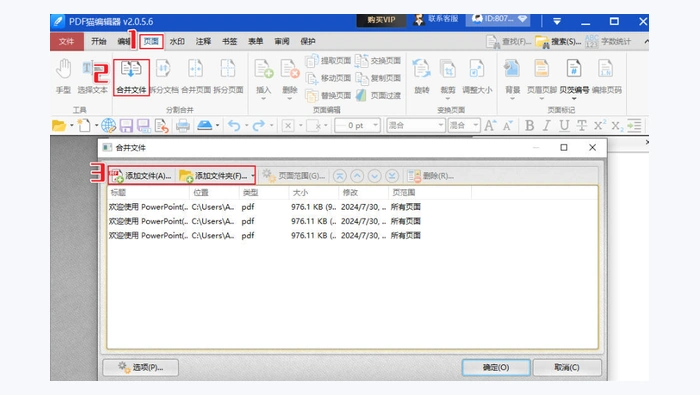Click the scanner icon in toolbar

[204, 126]
